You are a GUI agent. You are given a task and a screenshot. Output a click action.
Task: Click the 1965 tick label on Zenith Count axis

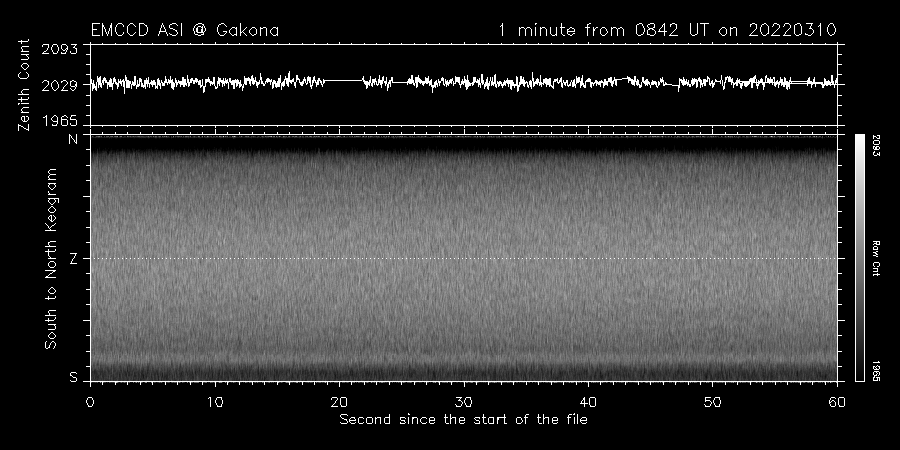(60, 121)
